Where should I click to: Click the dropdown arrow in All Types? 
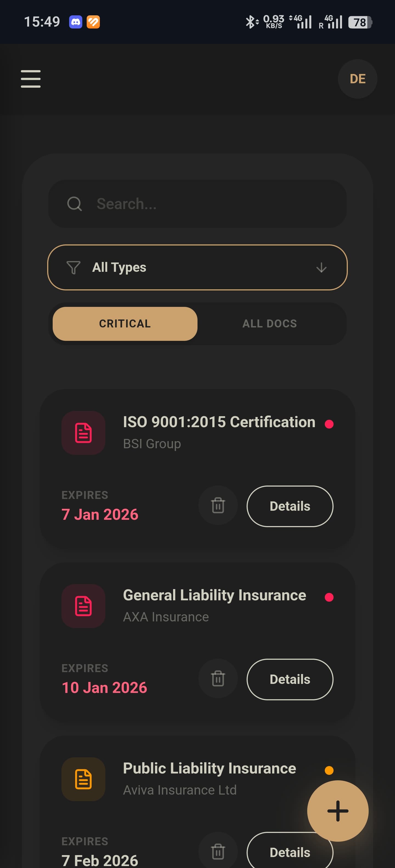[321, 267]
